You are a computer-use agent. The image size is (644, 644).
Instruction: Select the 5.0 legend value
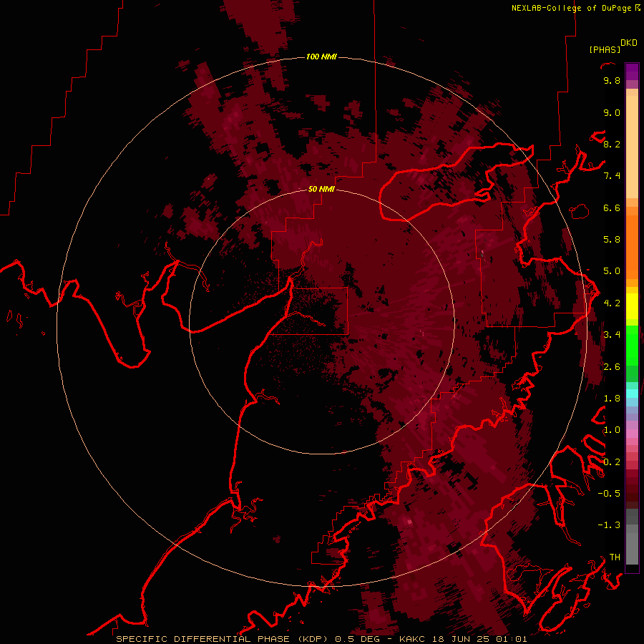click(612, 271)
